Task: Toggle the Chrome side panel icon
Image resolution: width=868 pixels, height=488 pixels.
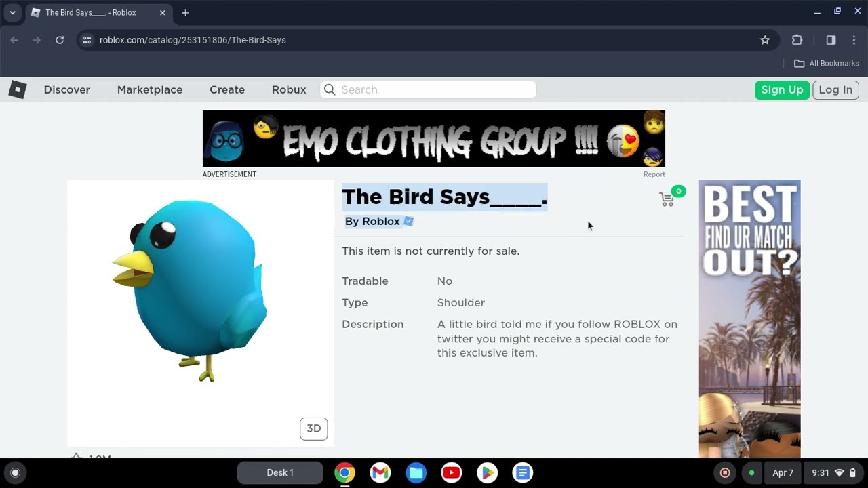Action: (x=831, y=40)
